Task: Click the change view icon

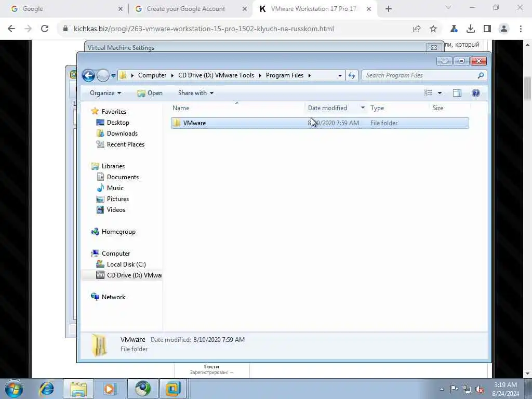Action: pyautogui.click(x=429, y=93)
